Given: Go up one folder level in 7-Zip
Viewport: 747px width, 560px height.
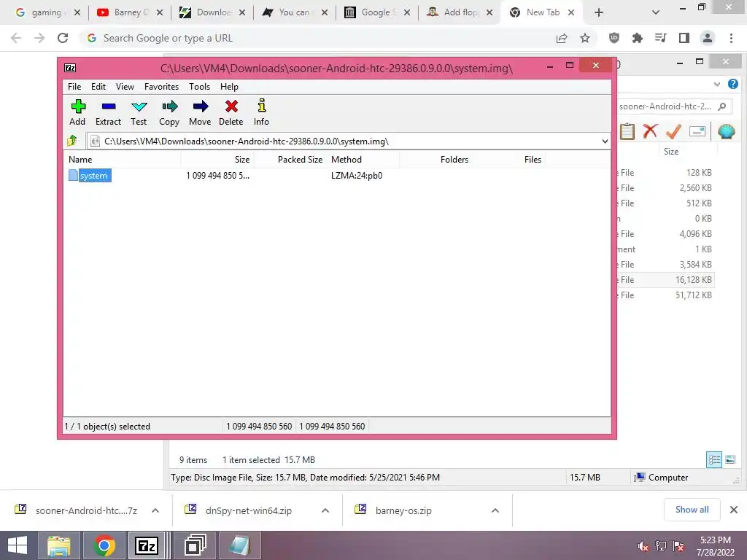Looking at the screenshot, I should tap(72, 141).
